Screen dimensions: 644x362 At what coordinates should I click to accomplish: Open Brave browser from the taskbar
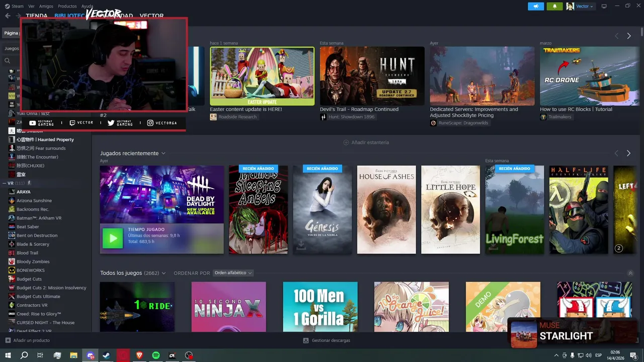(139, 355)
